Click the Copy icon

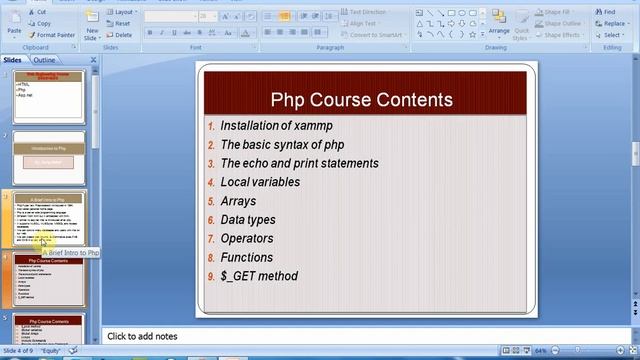pyautogui.click(x=31, y=24)
